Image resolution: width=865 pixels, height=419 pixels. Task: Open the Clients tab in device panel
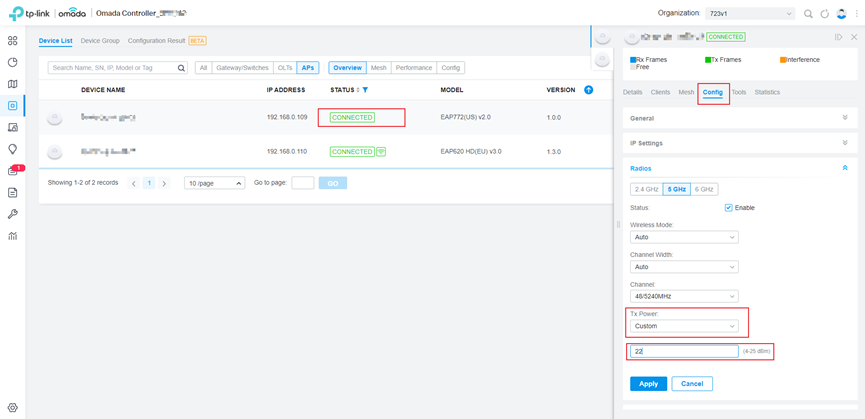(x=660, y=92)
